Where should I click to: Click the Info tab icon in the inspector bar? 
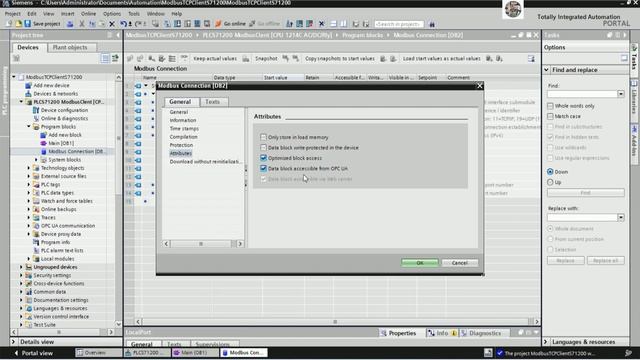pyautogui.click(x=431, y=333)
